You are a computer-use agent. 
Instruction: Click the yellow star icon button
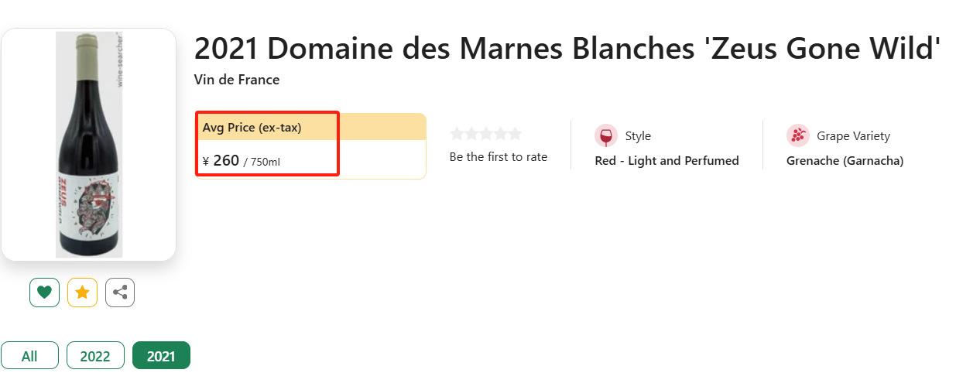[x=82, y=293]
